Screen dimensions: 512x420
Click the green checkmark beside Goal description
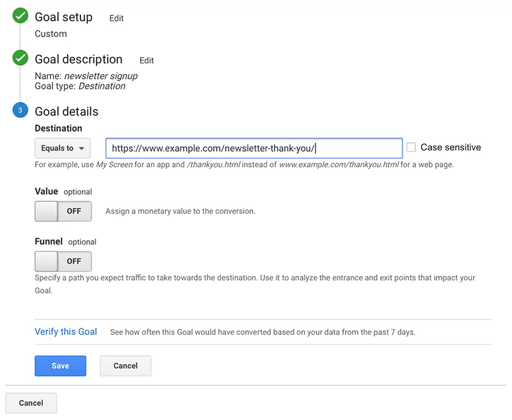[x=20, y=58]
